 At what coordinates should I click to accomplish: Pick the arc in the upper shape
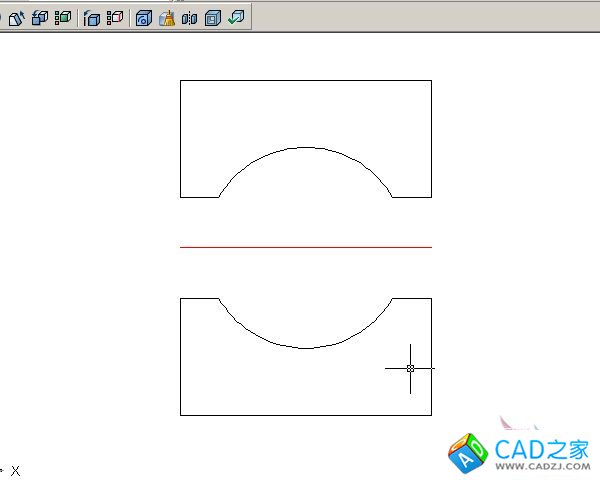coord(305,148)
